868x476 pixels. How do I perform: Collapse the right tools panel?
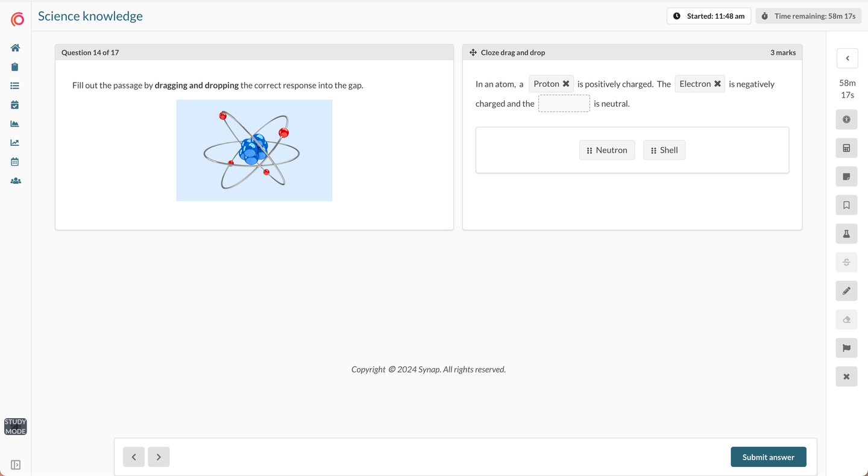(x=847, y=58)
